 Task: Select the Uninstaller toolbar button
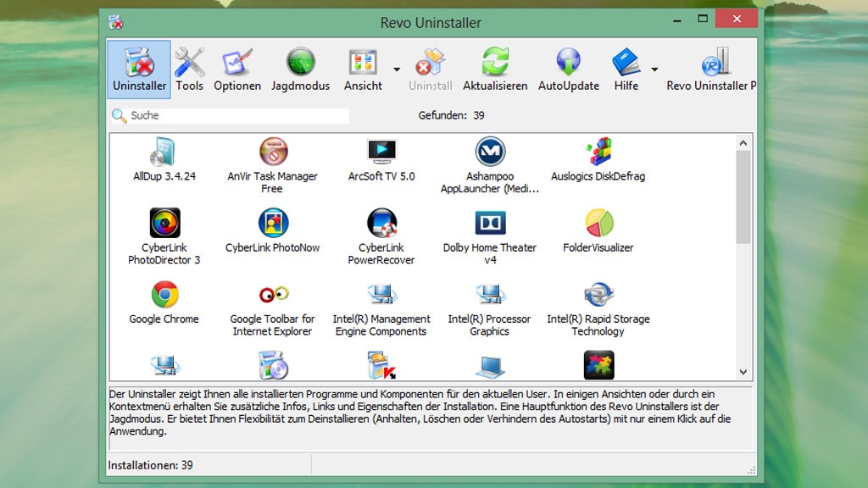tap(139, 69)
